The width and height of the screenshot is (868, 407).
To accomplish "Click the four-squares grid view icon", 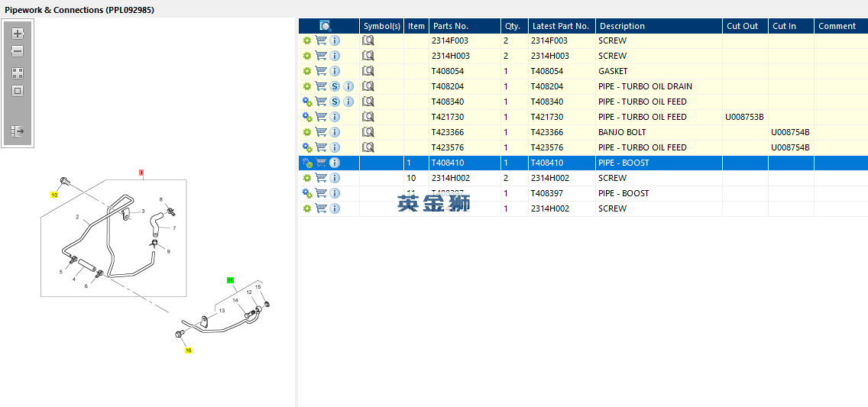I will pyautogui.click(x=18, y=73).
